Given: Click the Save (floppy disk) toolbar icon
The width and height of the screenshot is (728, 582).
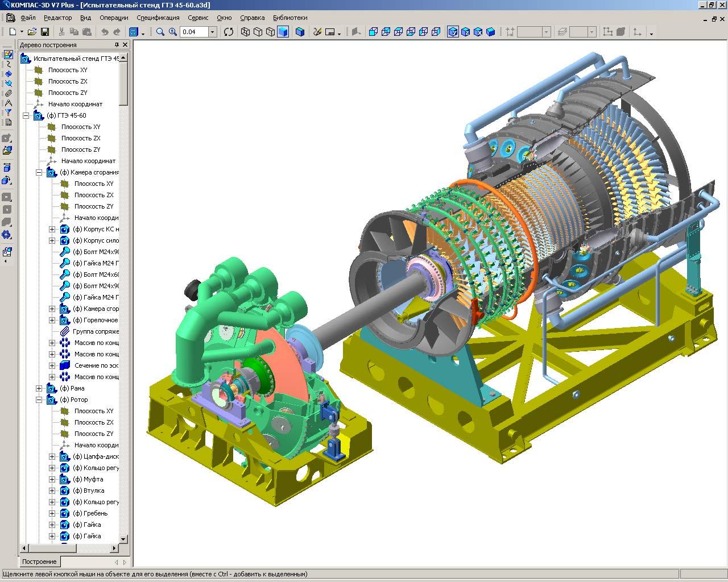Looking at the screenshot, I should [45, 32].
